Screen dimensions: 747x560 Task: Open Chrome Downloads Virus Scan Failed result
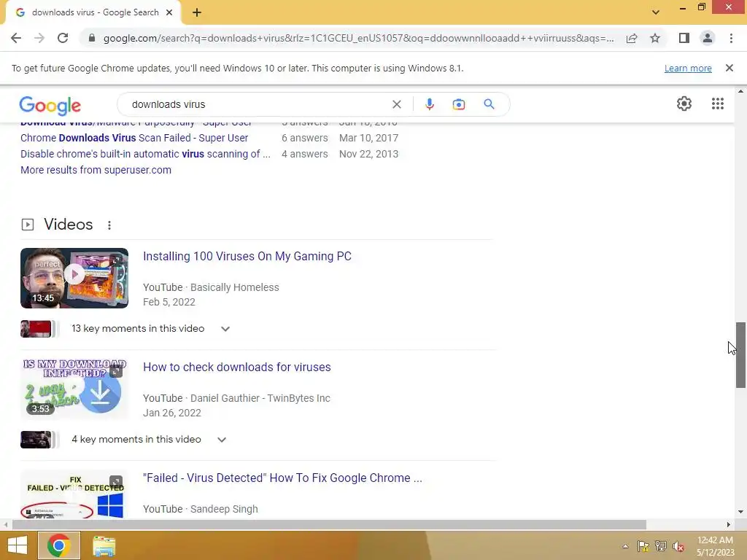tap(134, 138)
